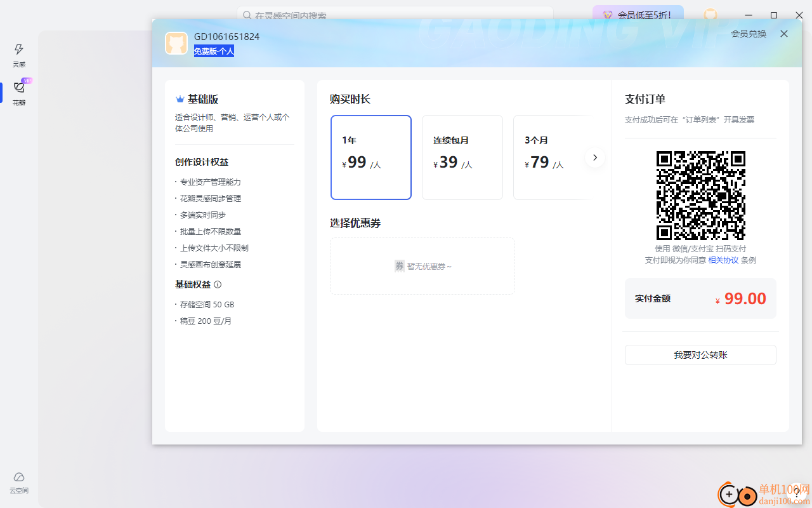
Task: Open the user avatar in title bar
Action: (710, 15)
